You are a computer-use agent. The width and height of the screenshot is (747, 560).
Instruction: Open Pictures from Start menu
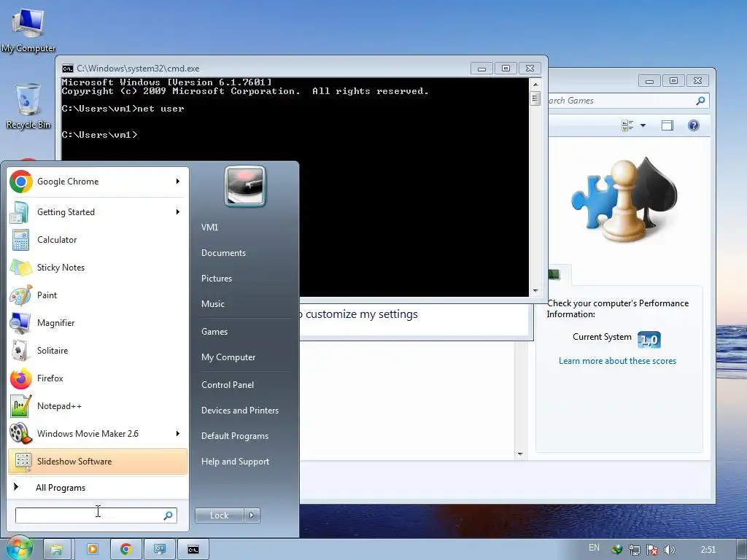tap(216, 278)
